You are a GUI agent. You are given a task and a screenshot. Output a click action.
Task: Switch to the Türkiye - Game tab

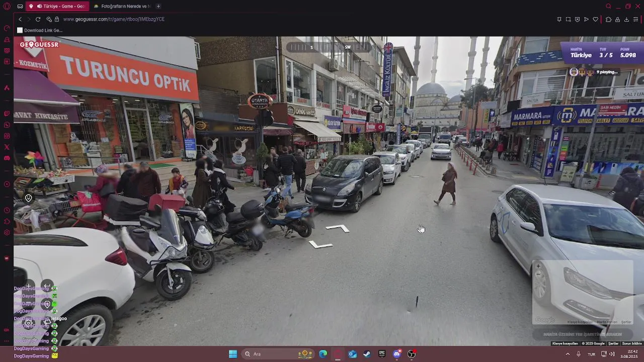click(57, 6)
